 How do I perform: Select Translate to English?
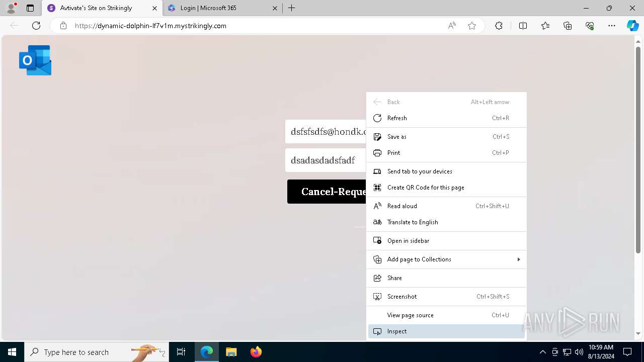click(446, 222)
